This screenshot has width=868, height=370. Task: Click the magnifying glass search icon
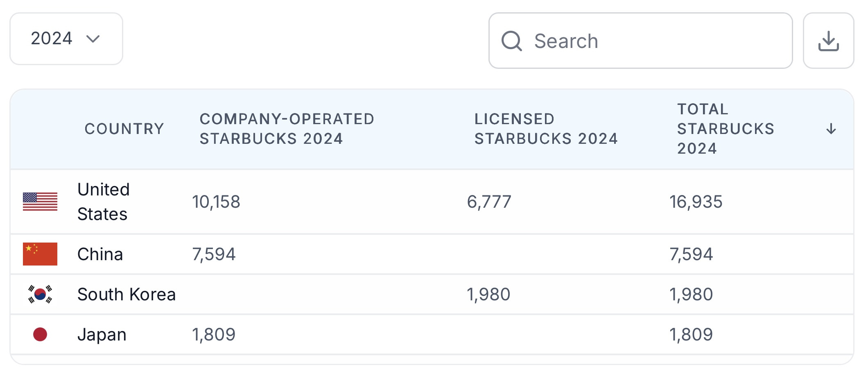[511, 41]
